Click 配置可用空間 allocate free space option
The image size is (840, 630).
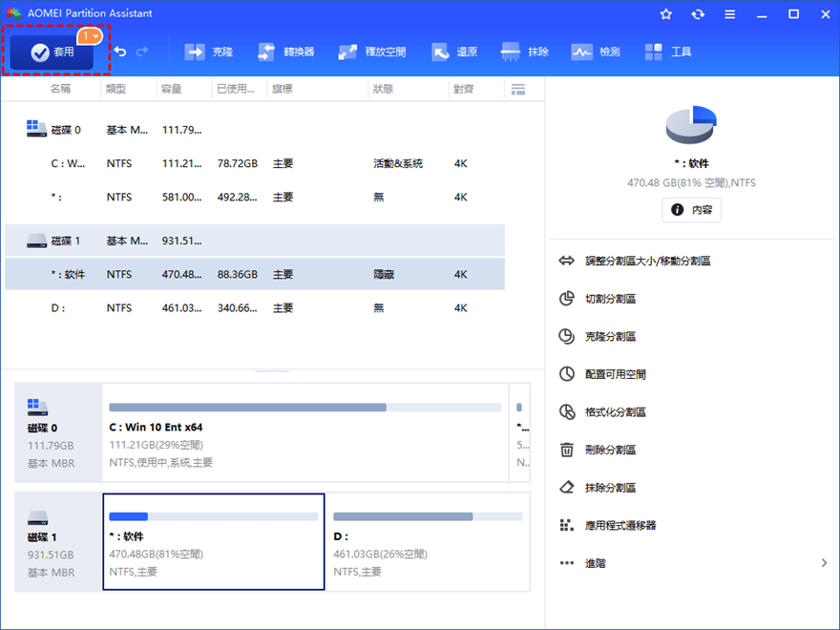[616, 374]
